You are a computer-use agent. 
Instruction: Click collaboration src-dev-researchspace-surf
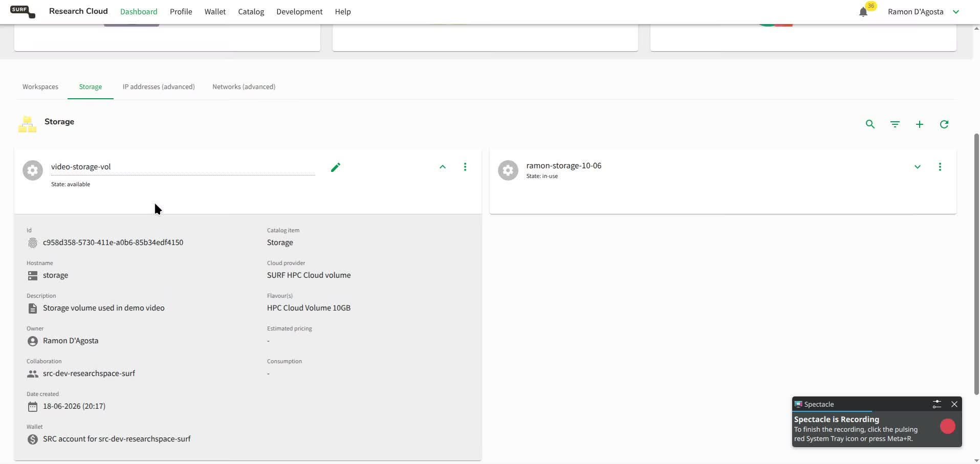[89, 373]
